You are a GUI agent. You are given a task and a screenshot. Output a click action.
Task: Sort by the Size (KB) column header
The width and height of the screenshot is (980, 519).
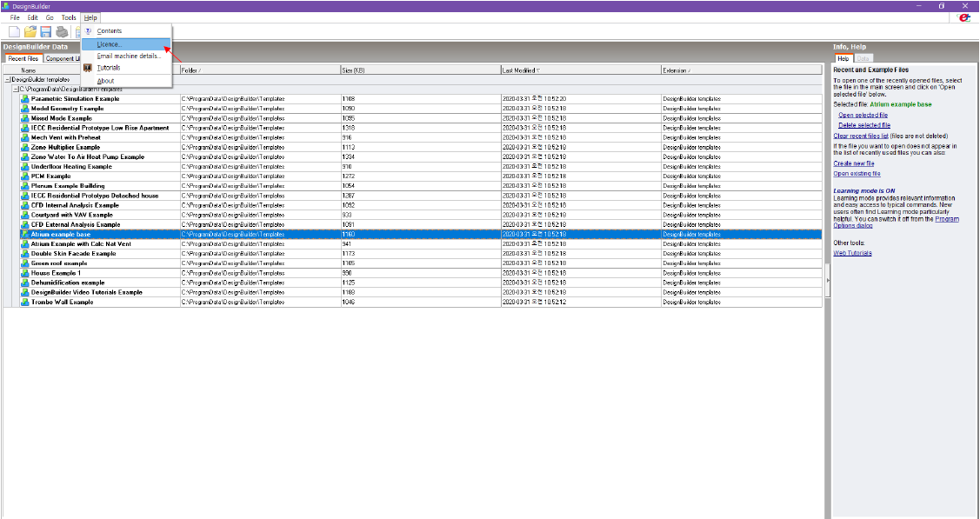pos(421,70)
